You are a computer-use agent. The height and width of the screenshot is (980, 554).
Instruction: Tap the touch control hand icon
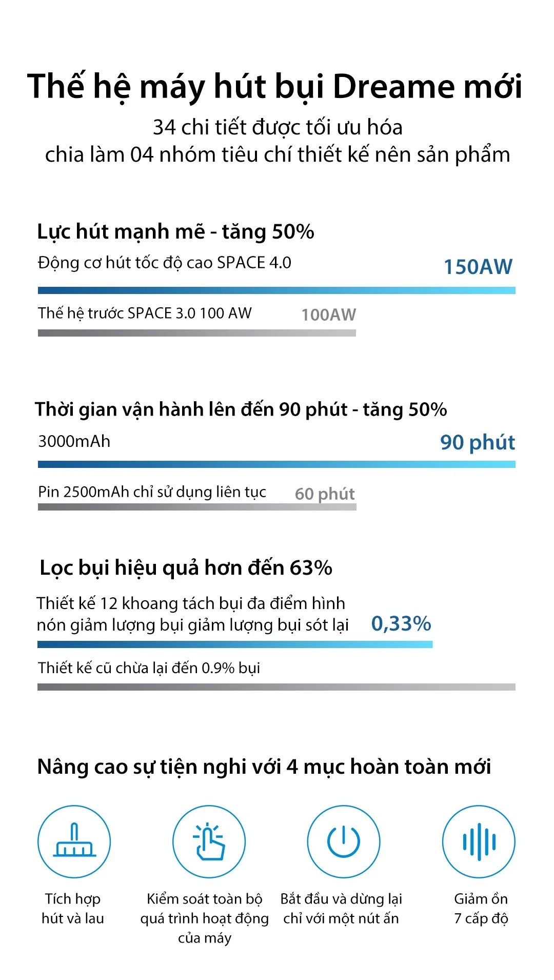209,841
